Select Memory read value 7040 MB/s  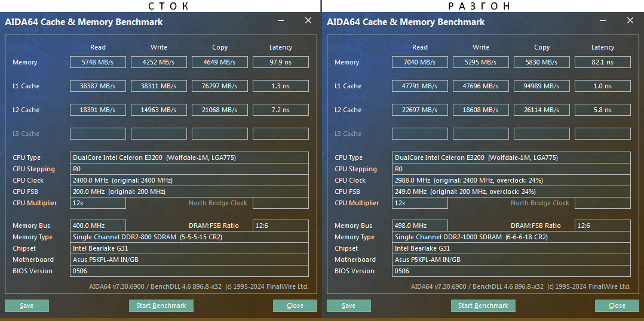pyautogui.click(x=420, y=62)
